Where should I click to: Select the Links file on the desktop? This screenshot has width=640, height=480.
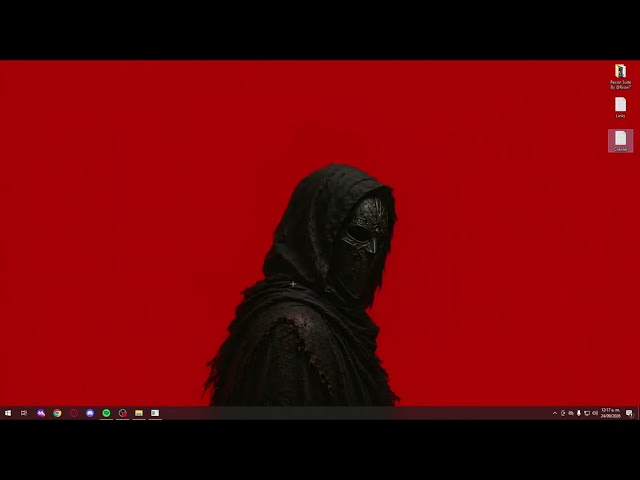[620, 108]
